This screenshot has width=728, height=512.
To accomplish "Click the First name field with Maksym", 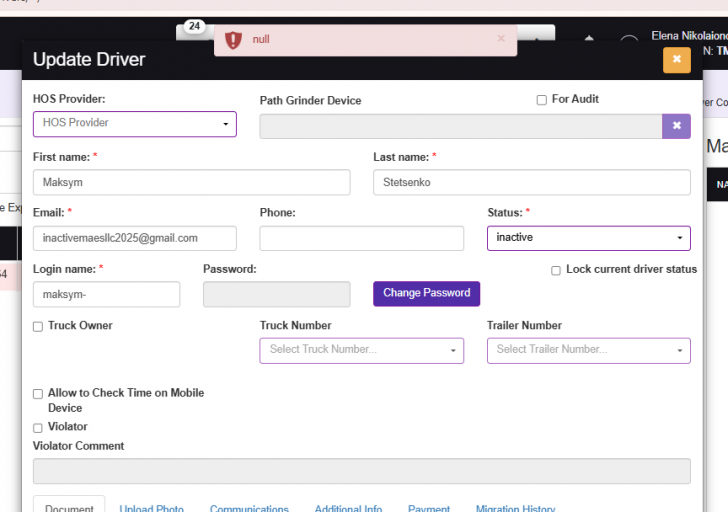I will pos(192,182).
